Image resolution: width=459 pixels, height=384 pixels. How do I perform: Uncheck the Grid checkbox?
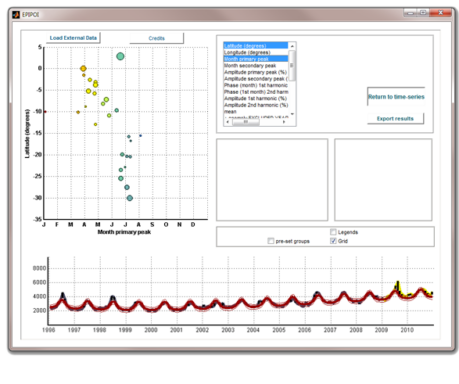[x=333, y=241]
